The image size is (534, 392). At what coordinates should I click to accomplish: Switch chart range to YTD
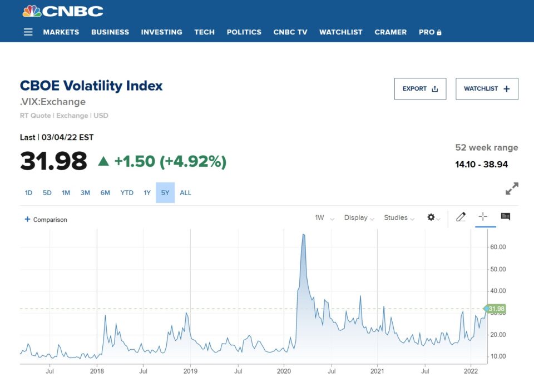click(x=127, y=193)
